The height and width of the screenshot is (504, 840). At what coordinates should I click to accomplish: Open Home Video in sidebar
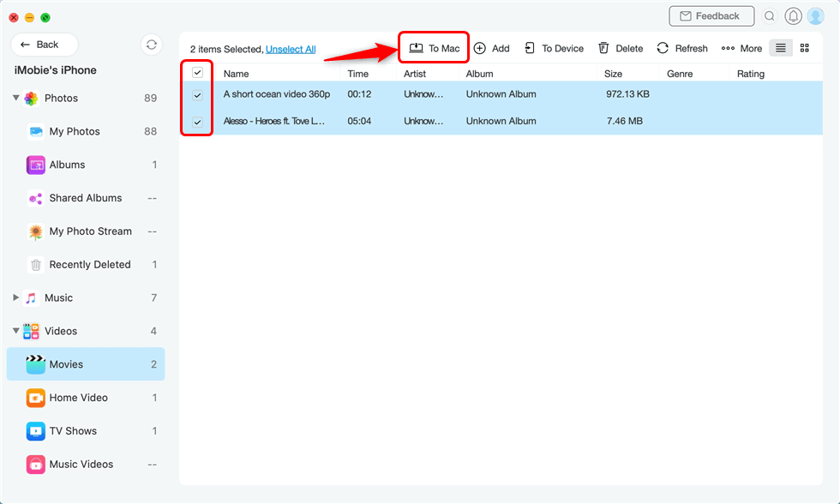click(86, 398)
